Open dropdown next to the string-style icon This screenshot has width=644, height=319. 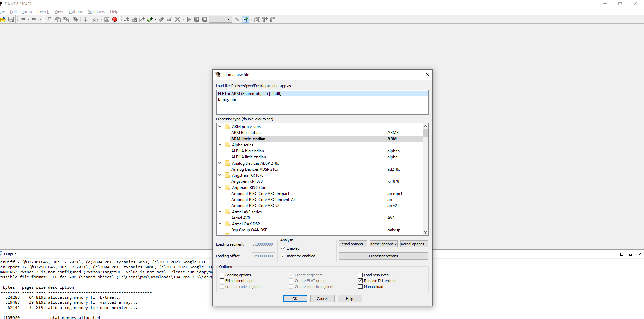[x=156, y=19]
